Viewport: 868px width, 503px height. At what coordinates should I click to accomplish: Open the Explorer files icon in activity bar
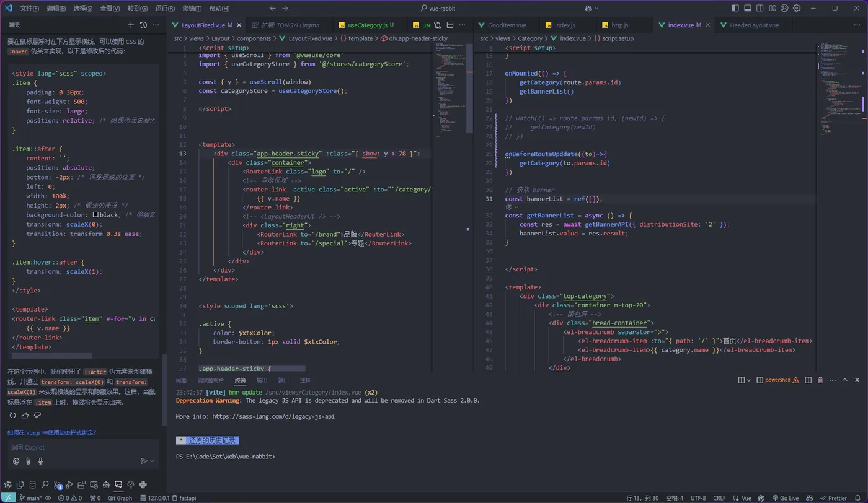point(20,484)
